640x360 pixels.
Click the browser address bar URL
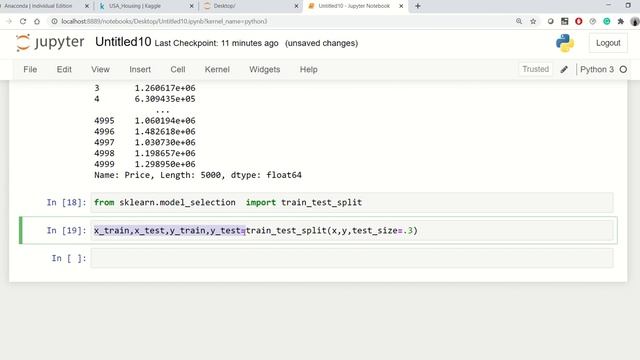pos(164,21)
